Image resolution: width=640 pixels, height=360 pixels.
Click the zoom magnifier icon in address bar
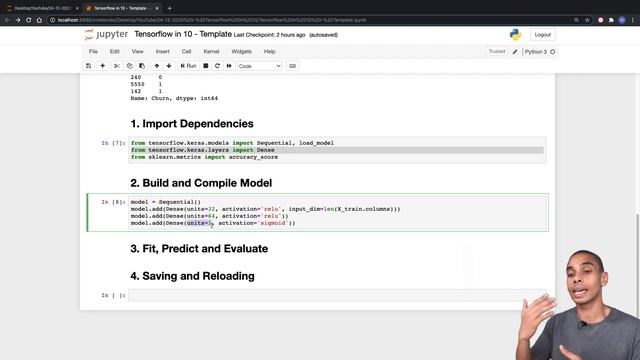click(576, 20)
